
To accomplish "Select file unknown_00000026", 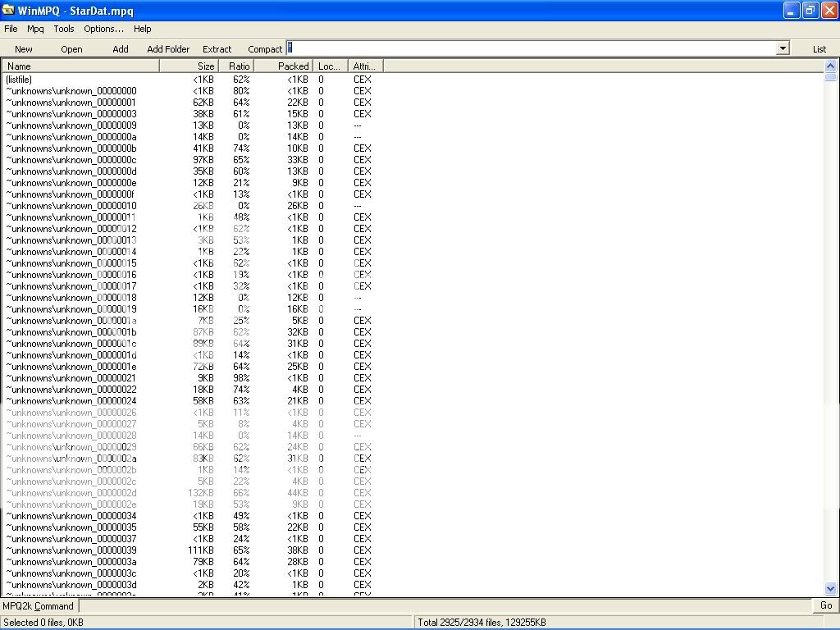I will coord(71,413).
